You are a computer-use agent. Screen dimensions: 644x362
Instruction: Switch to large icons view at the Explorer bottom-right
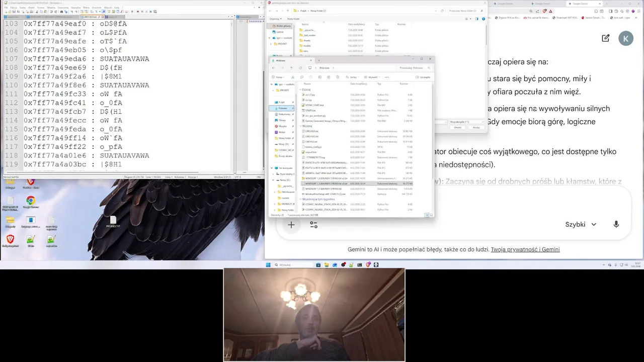[431, 215]
